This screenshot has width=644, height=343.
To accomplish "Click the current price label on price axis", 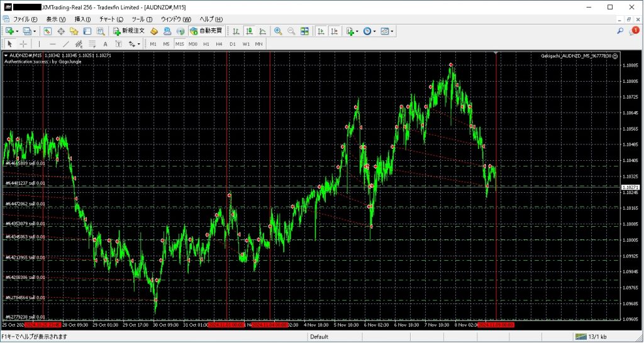I will click(x=630, y=187).
